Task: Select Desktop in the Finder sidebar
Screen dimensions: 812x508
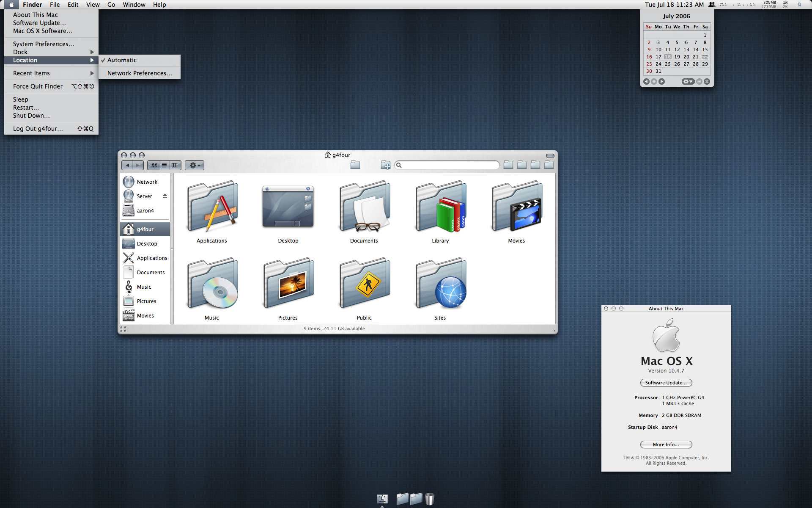Action: 145,243
